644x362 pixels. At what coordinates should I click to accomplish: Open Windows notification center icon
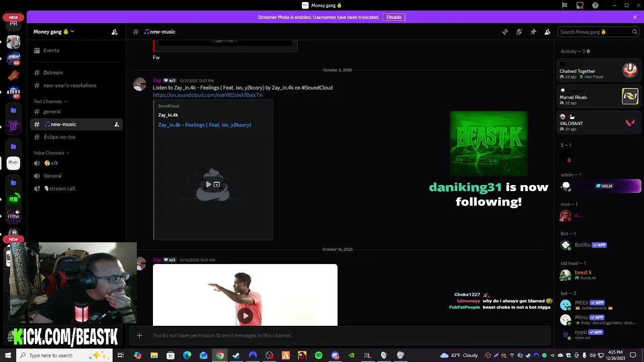tap(634, 355)
